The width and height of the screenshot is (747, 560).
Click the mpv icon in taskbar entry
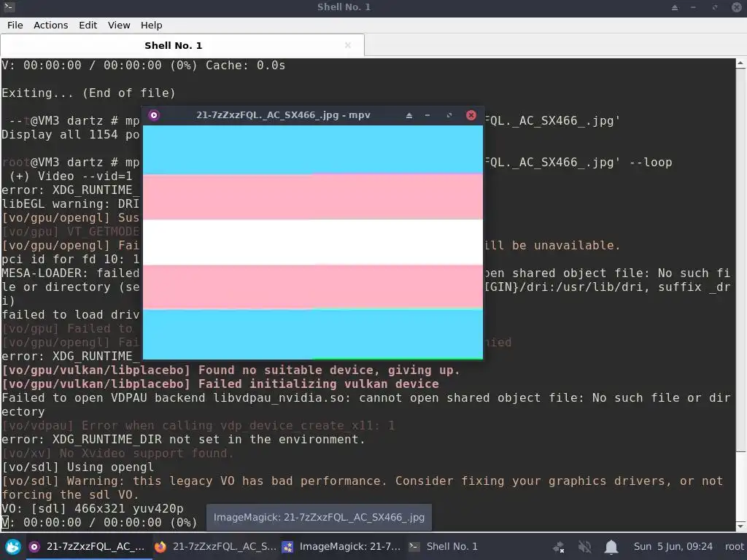click(x=34, y=547)
